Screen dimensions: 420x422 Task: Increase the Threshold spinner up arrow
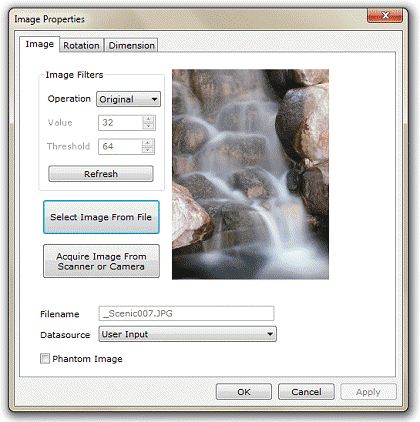pyautogui.click(x=148, y=143)
